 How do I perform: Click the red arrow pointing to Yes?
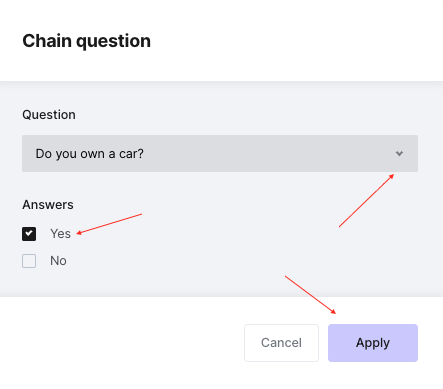109,224
